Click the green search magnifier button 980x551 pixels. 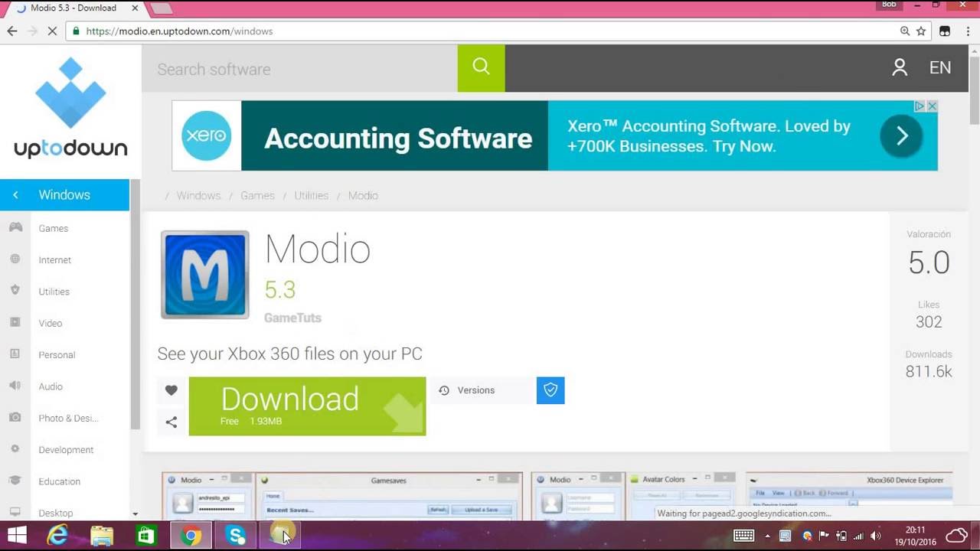pyautogui.click(x=481, y=68)
